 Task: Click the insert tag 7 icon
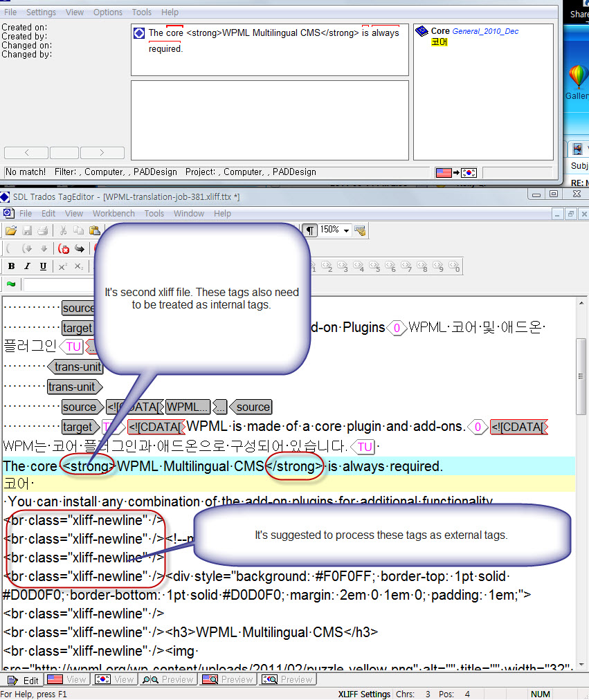pyautogui.click(x=406, y=266)
